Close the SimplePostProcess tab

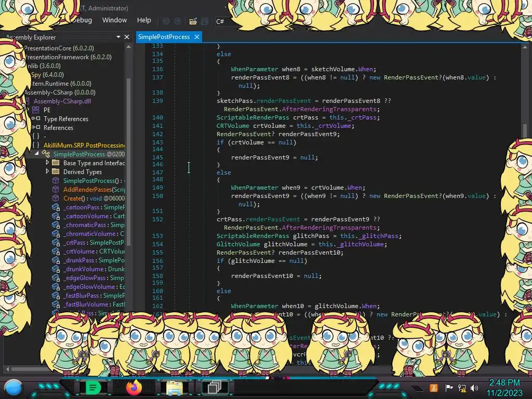197,37
